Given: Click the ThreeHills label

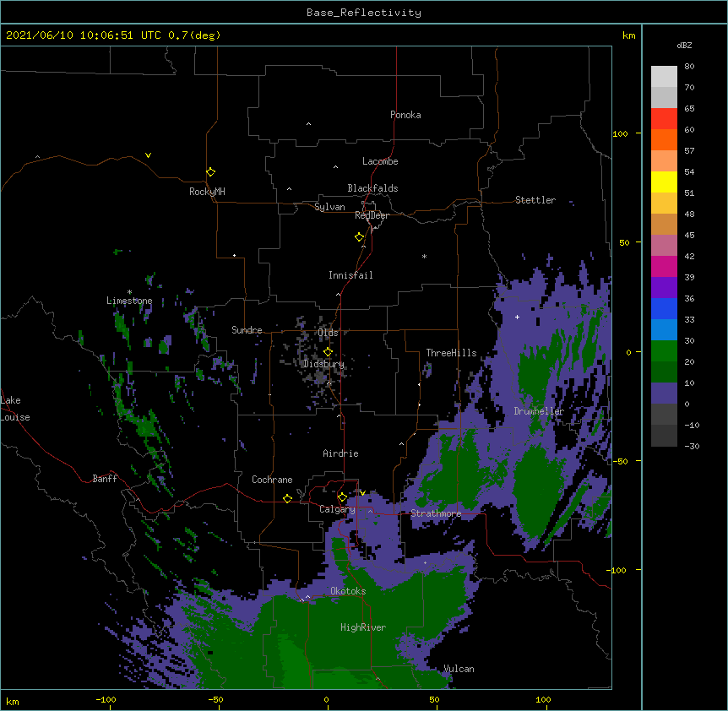Looking at the screenshot, I should (x=451, y=353).
